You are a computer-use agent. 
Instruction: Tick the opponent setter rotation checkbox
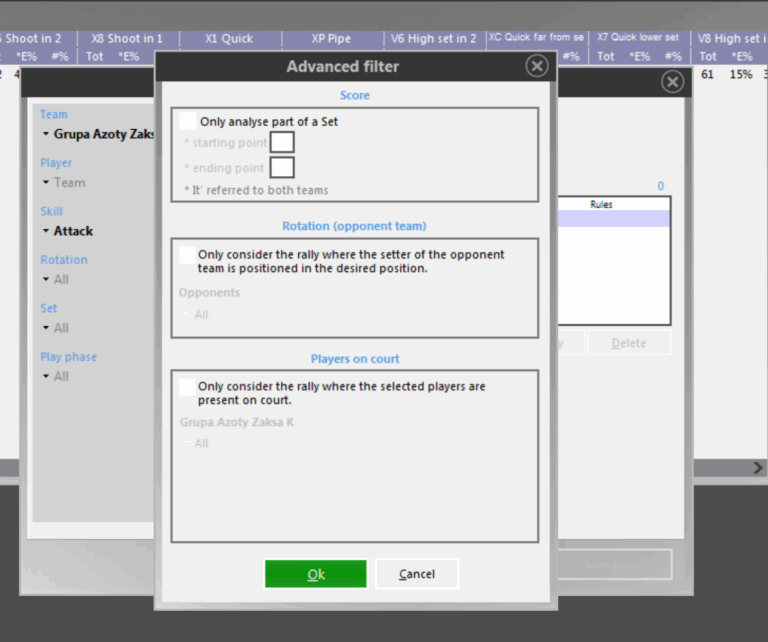click(187, 255)
